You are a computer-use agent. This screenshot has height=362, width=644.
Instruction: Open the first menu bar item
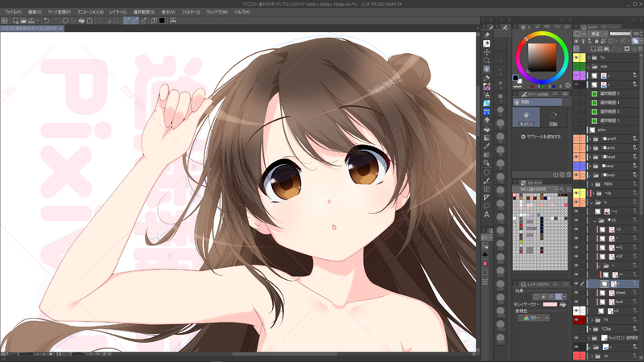point(13,12)
